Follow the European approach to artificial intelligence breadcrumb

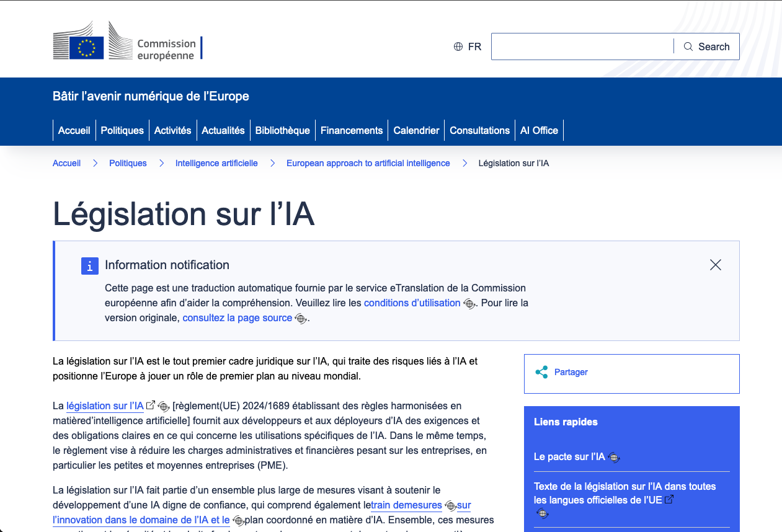click(x=368, y=163)
